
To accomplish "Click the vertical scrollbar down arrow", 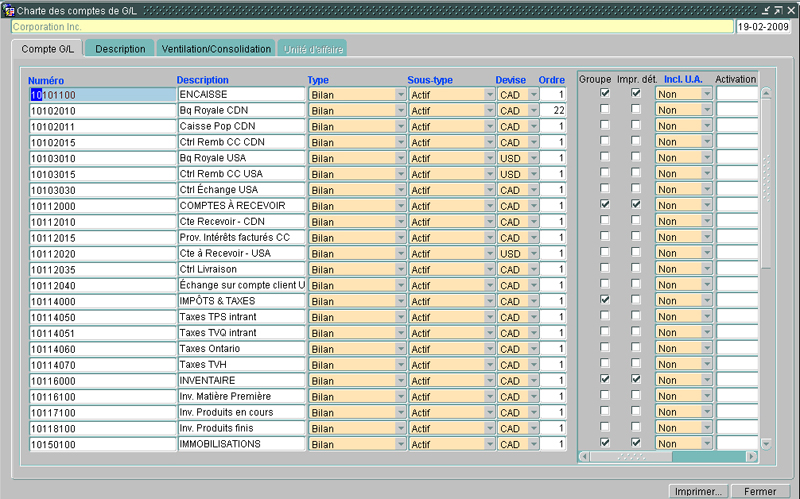I will pyautogui.click(x=766, y=443).
